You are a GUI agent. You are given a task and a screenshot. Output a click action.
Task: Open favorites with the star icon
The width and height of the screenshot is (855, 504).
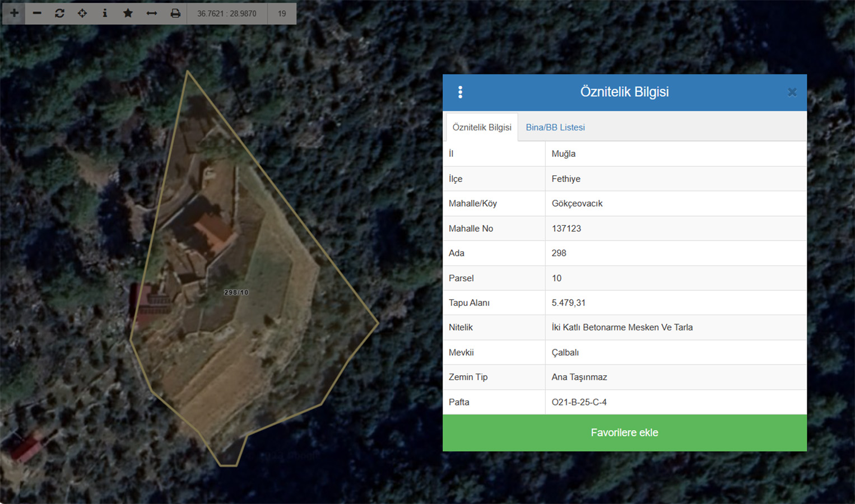click(x=128, y=13)
